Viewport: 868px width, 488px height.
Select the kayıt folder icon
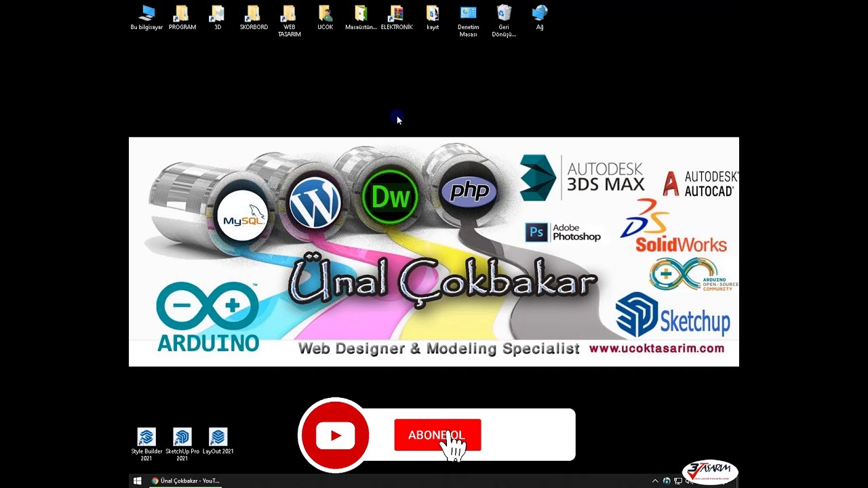(x=433, y=18)
